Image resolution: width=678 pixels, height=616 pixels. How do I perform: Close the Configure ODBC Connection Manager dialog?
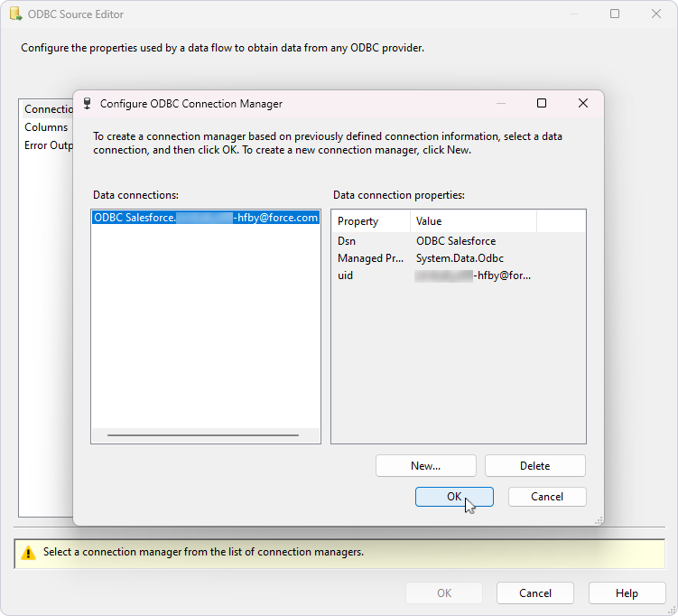click(x=583, y=104)
